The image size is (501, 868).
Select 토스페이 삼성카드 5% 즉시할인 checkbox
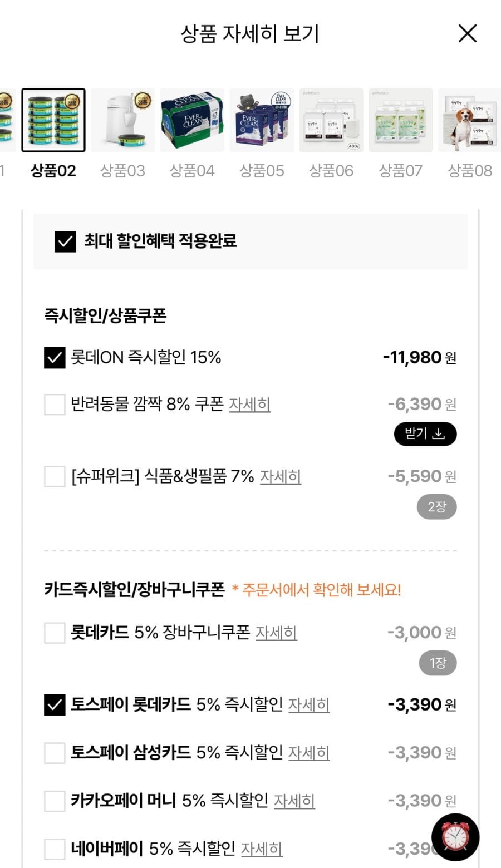(x=55, y=753)
